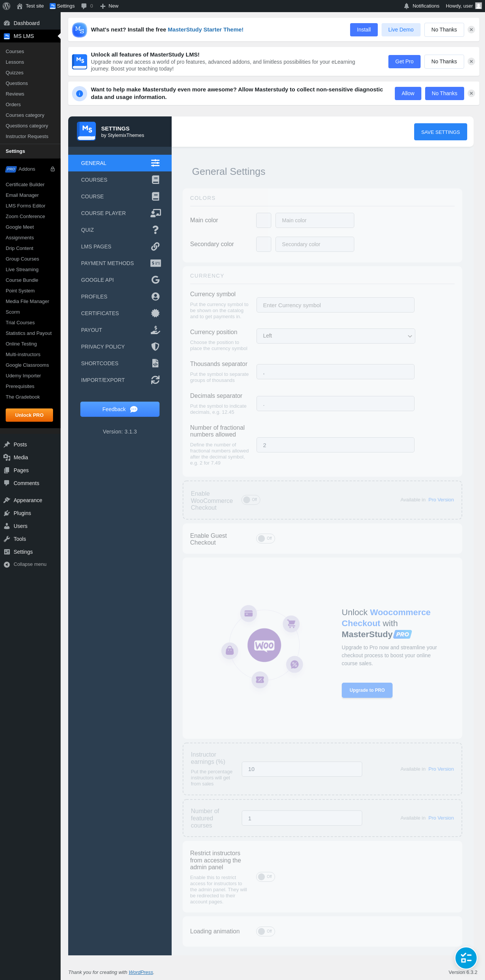This screenshot has height=980, width=485.
Task: Click the Profiles user icon
Action: point(155,297)
